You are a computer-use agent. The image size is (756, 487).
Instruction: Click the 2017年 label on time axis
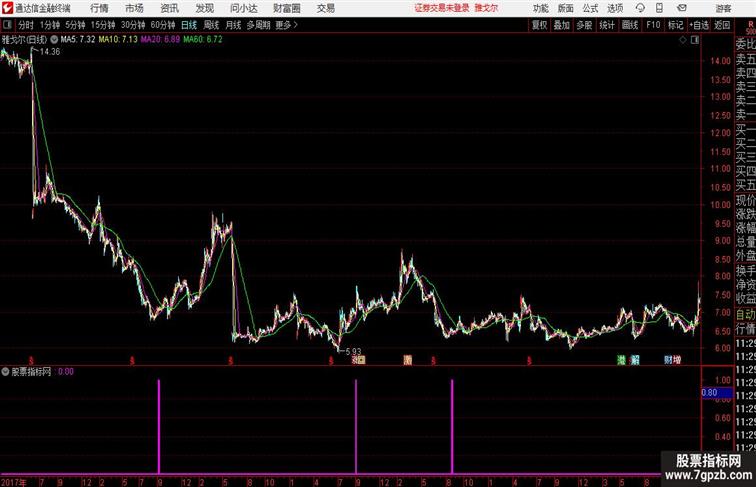click(14, 482)
